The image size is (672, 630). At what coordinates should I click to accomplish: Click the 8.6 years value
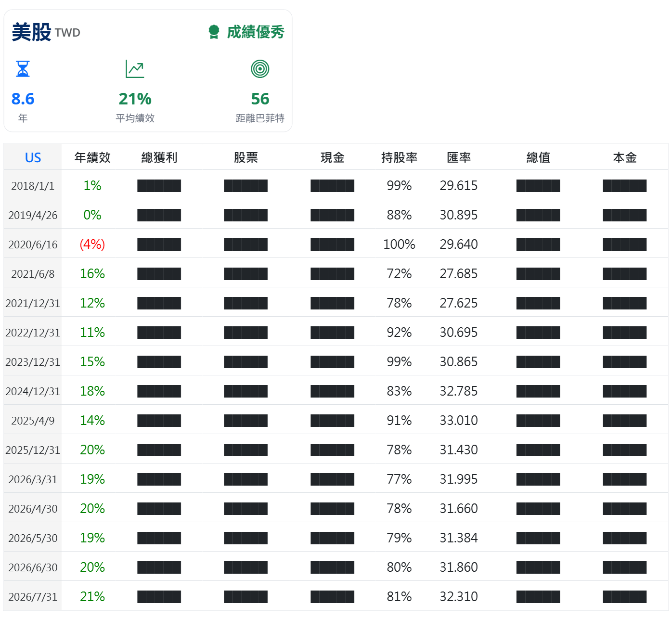tap(23, 99)
